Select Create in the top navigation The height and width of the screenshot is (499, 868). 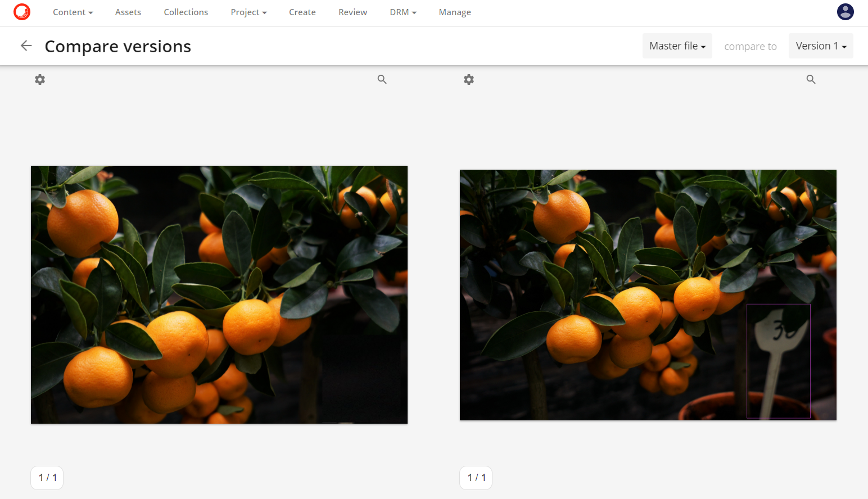pos(302,12)
